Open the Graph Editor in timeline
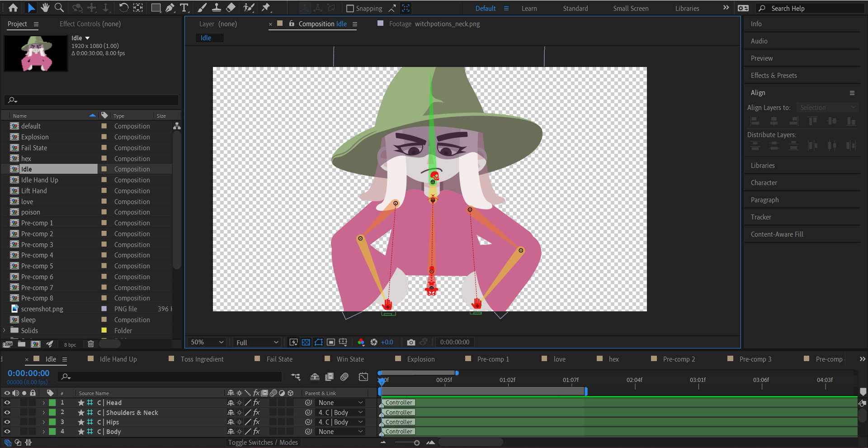Screen dimensions: 868x448 click(x=363, y=377)
